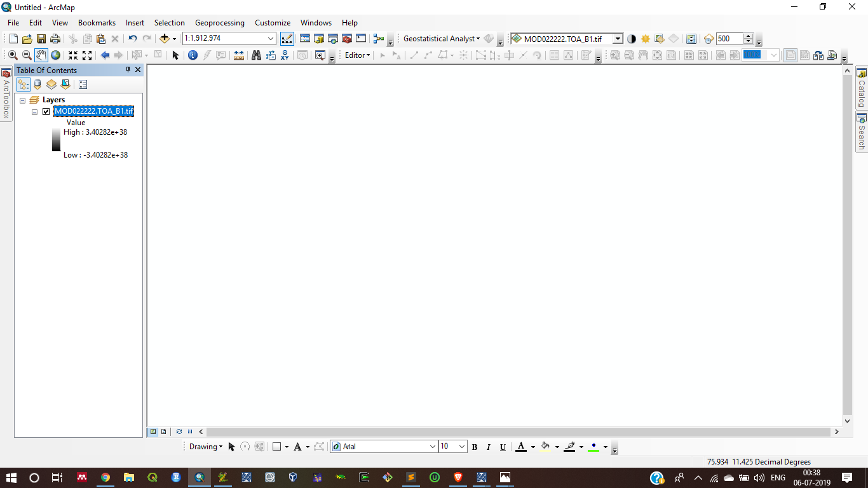Image resolution: width=868 pixels, height=488 pixels.
Task: Switch to List By Selection view
Action: [x=65, y=85]
